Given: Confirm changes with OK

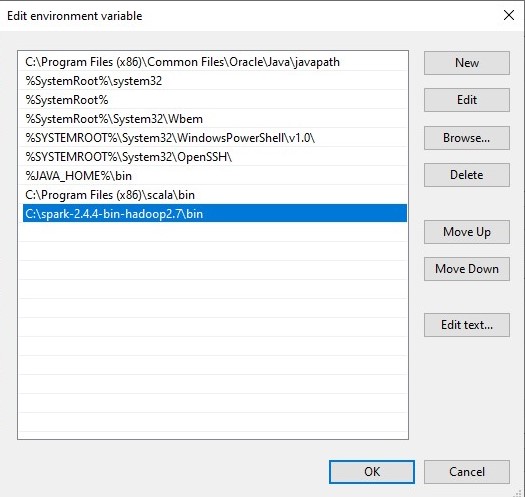Looking at the screenshot, I should [x=372, y=472].
